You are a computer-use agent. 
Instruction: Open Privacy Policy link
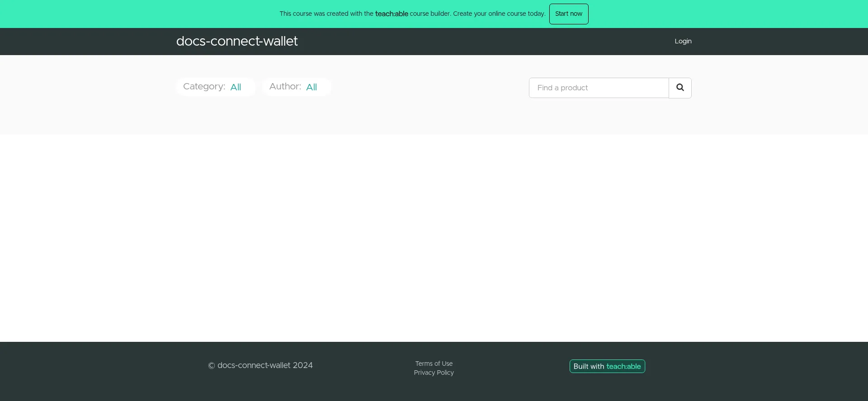(x=434, y=373)
